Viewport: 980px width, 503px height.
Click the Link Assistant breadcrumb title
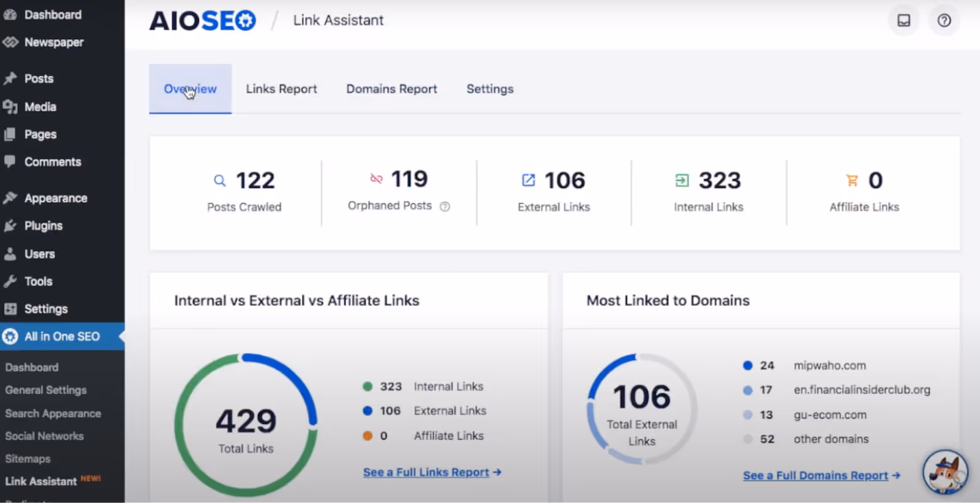pyautogui.click(x=338, y=20)
